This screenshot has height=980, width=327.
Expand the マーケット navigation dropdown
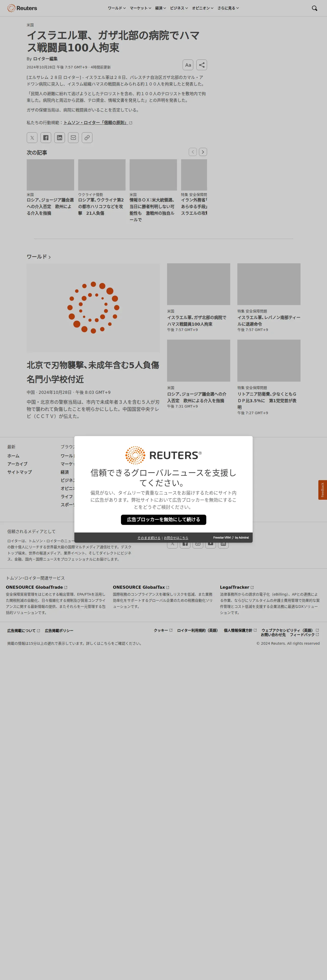click(141, 8)
